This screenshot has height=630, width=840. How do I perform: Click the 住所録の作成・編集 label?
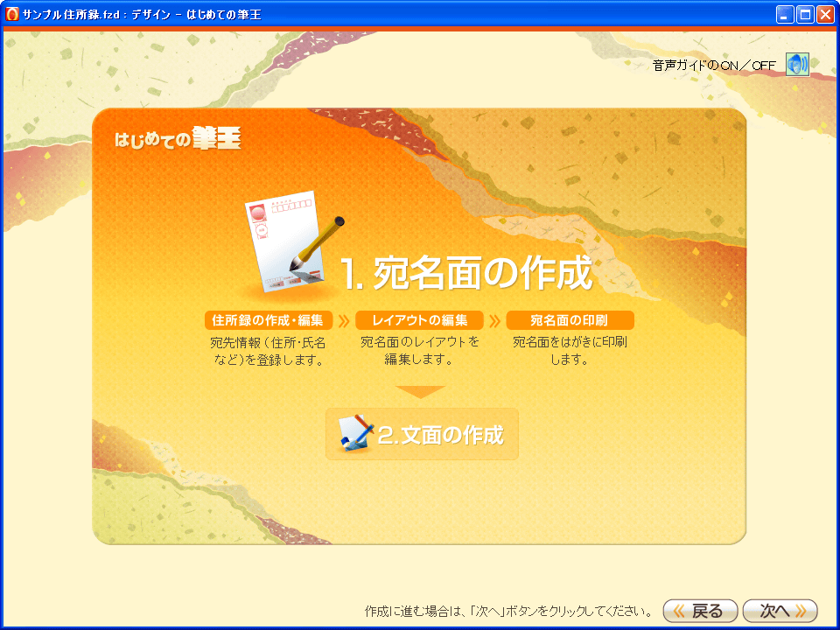(x=269, y=320)
